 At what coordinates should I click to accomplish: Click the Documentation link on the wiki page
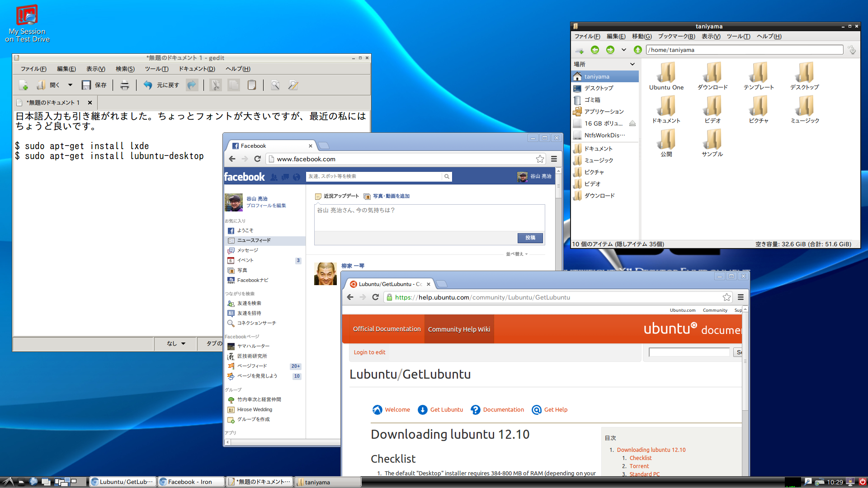(503, 410)
